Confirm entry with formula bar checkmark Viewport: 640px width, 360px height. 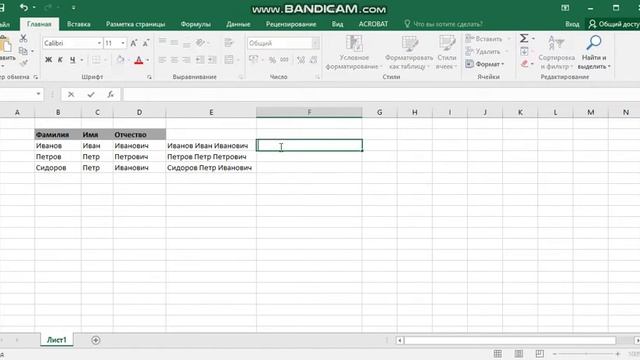coord(91,94)
